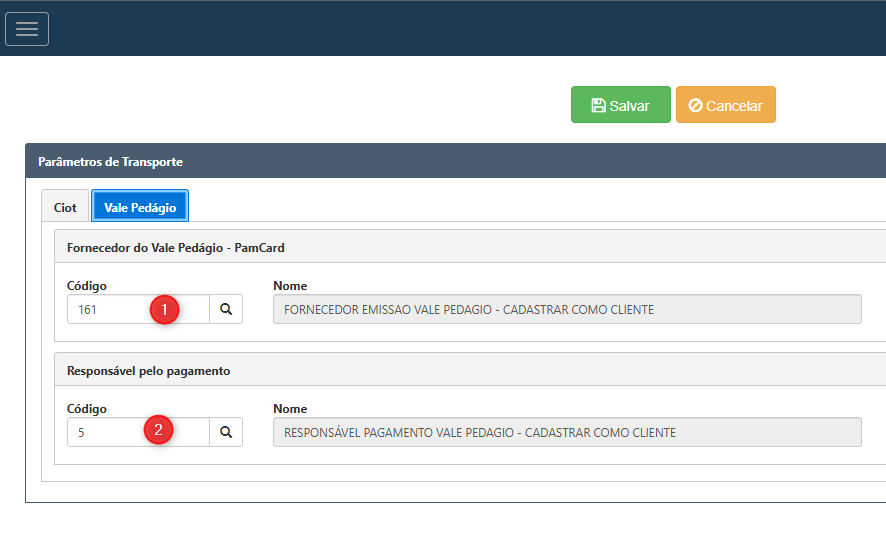The width and height of the screenshot is (886, 538).
Task: Click the RESPONSÁVEL PAGAMENTO VALE PEDAGIO name field
Action: pos(566,432)
